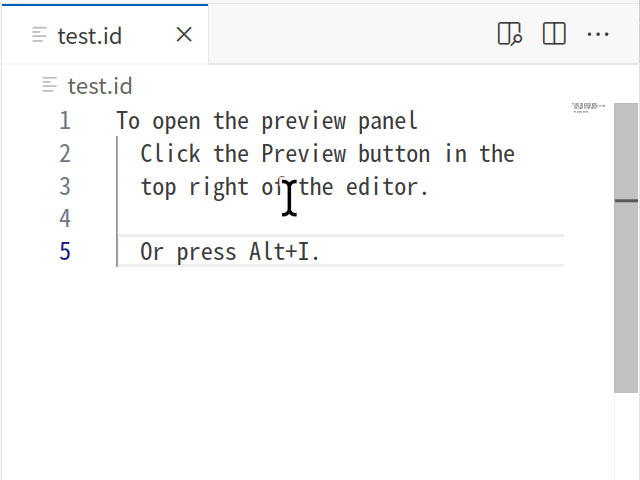Click the vertical scrollbar thumb
This screenshot has height=480, width=640.
click(626, 248)
